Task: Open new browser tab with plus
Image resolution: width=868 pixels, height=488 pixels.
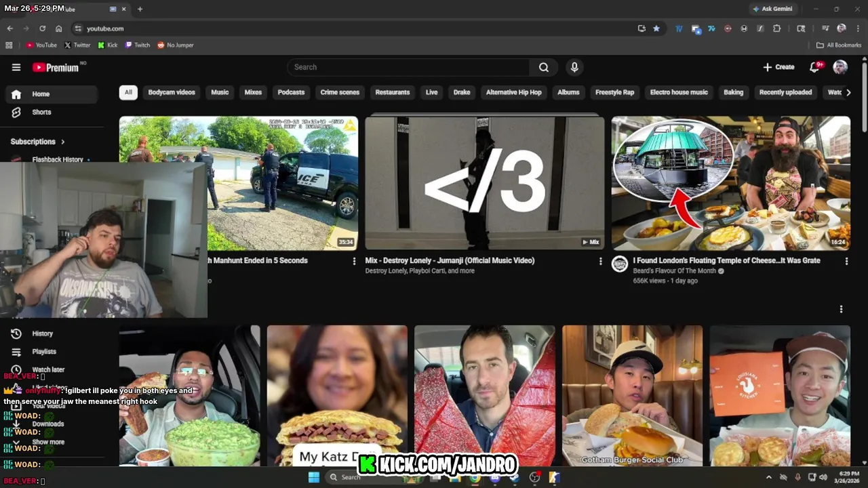Action: (x=140, y=9)
